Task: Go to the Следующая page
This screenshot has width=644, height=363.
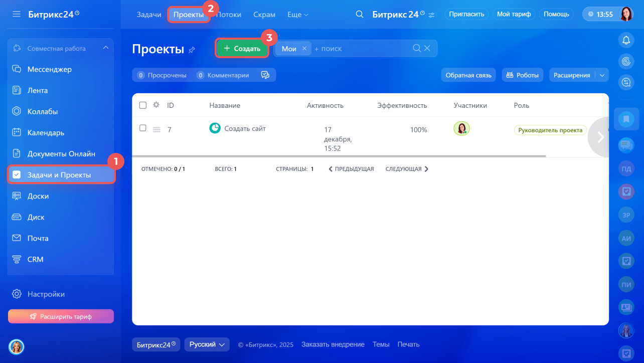Action: tap(407, 169)
